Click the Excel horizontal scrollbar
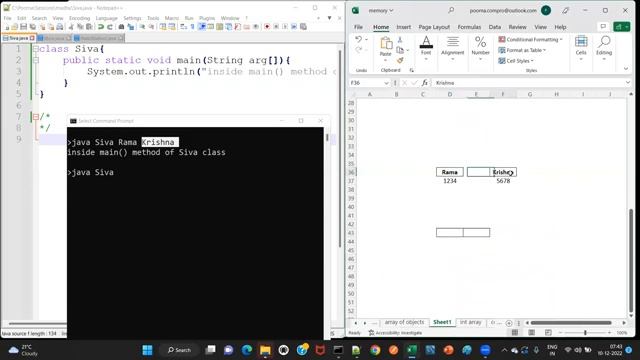Screen dimensions: 640x360 coord(571,323)
